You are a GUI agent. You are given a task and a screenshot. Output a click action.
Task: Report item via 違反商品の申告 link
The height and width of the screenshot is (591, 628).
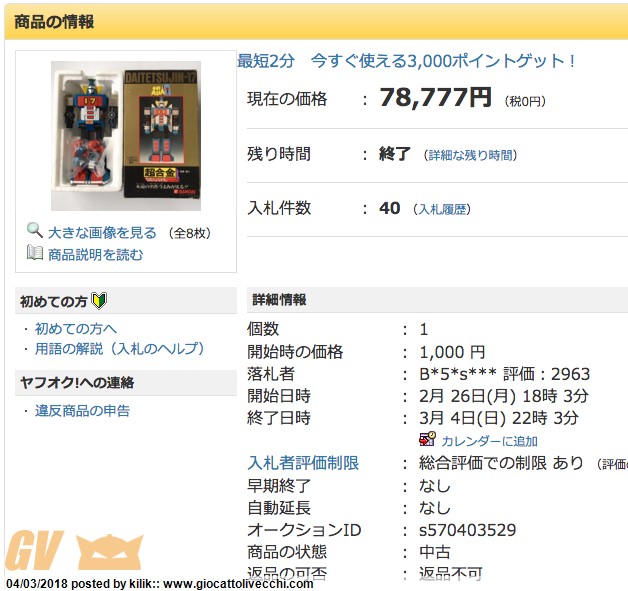(82, 411)
